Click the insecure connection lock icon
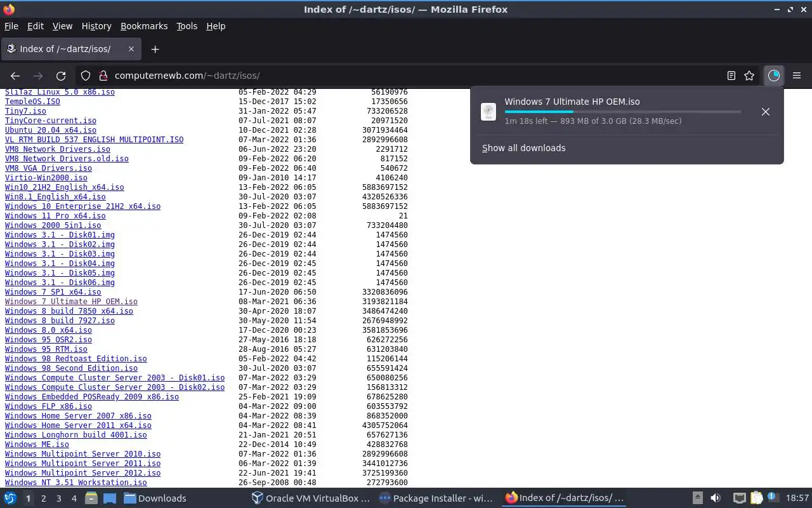This screenshot has height=508, width=812. (x=103, y=76)
